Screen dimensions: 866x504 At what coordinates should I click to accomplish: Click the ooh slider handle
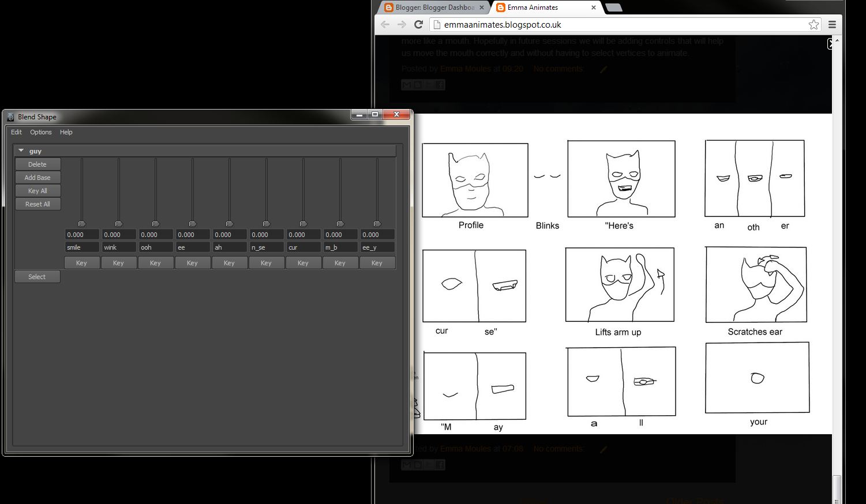click(156, 224)
